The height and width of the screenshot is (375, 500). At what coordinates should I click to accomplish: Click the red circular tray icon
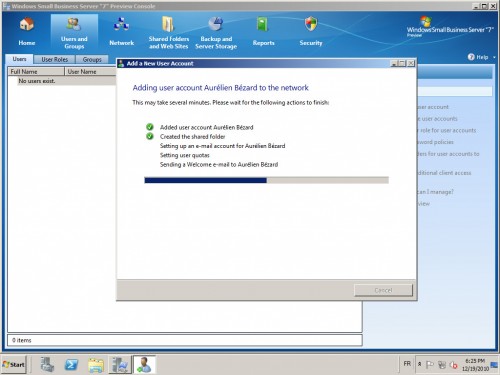click(x=453, y=365)
